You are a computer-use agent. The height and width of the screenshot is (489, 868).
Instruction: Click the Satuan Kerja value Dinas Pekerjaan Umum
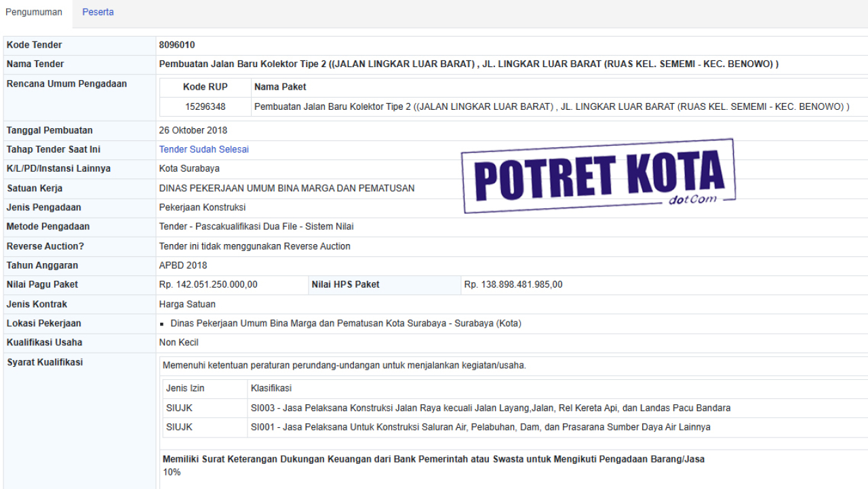(x=286, y=188)
